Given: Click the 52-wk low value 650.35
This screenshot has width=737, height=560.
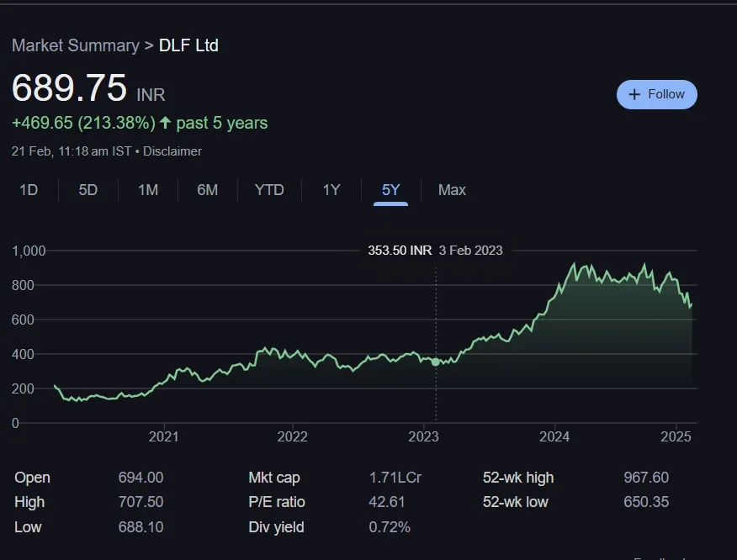Looking at the screenshot, I should click(x=646, y=502).
